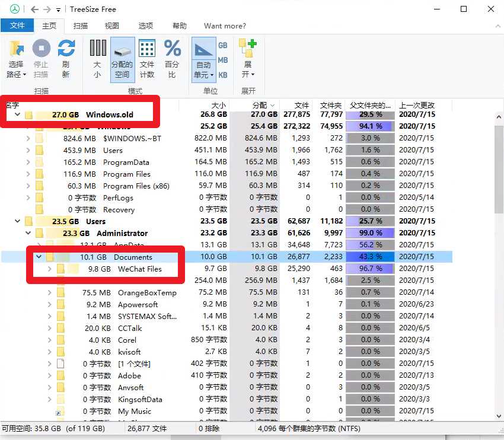
Task: Set unit to MB
Action: point(223,60)
